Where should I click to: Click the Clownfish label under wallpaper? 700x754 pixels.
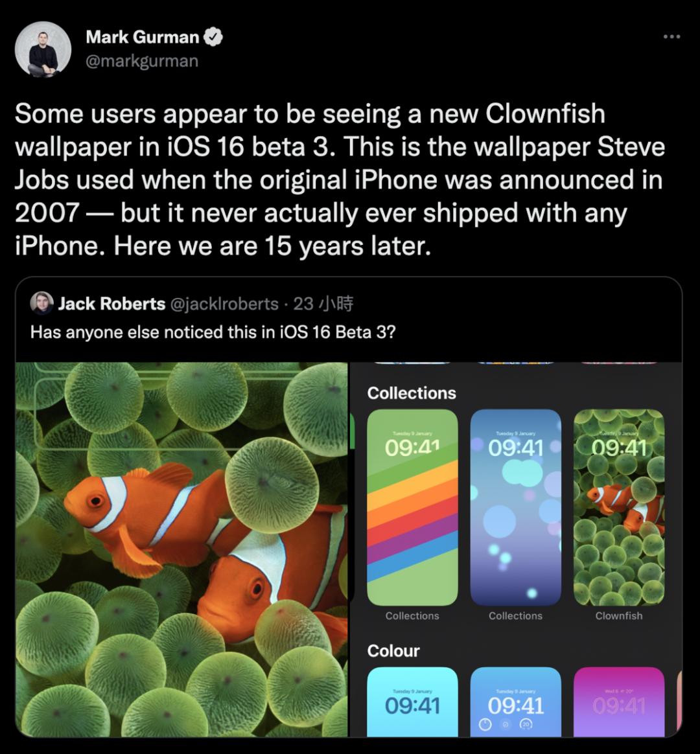(x=619, y=615)
